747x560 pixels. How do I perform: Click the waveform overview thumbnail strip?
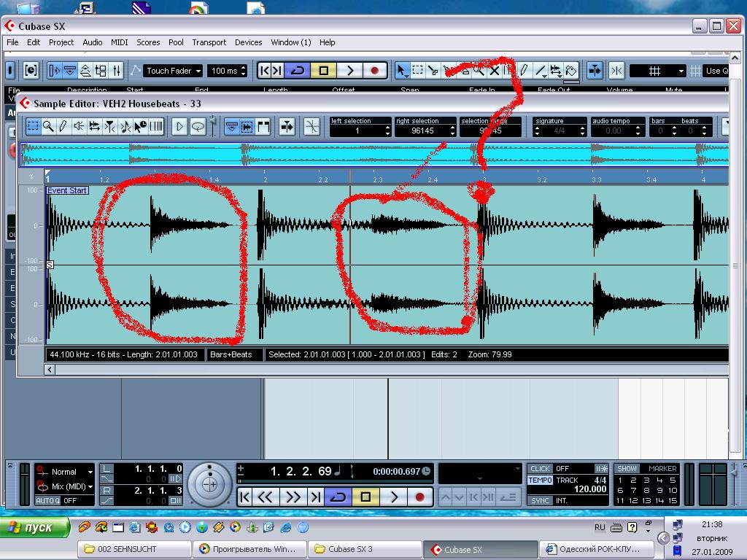coord(374,155)
